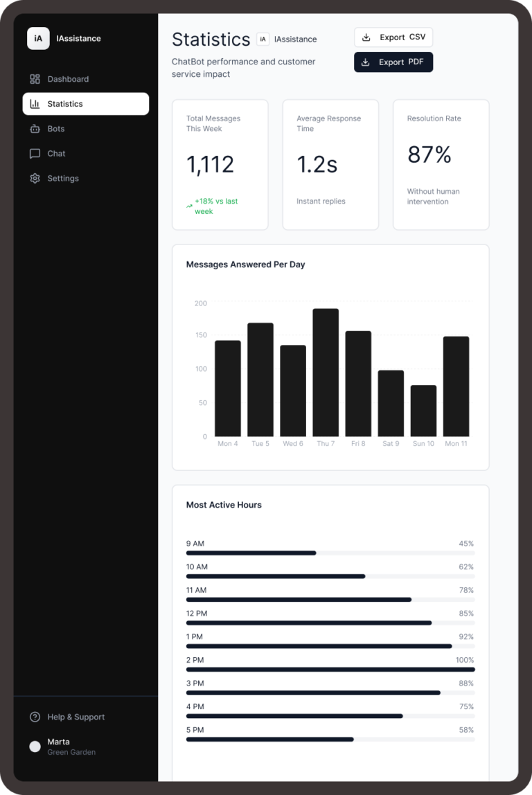Click the Statistics bar chart icon

[35, 104]
